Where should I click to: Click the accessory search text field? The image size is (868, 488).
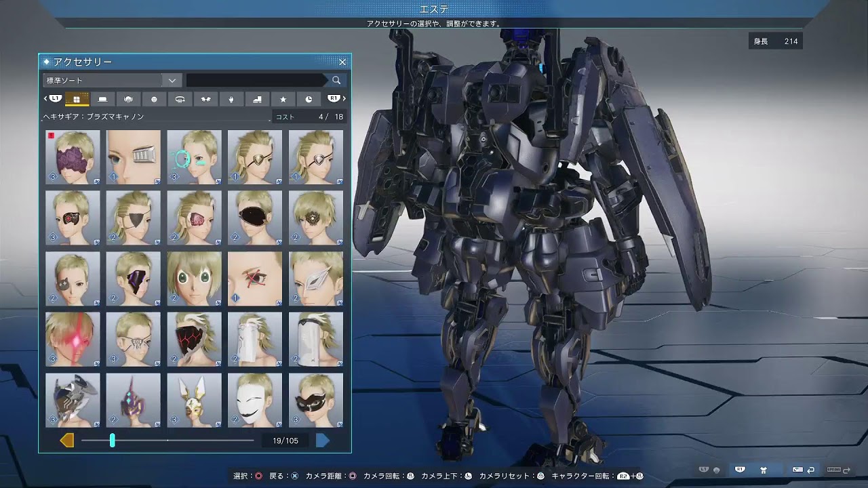[x=256, y=80]
